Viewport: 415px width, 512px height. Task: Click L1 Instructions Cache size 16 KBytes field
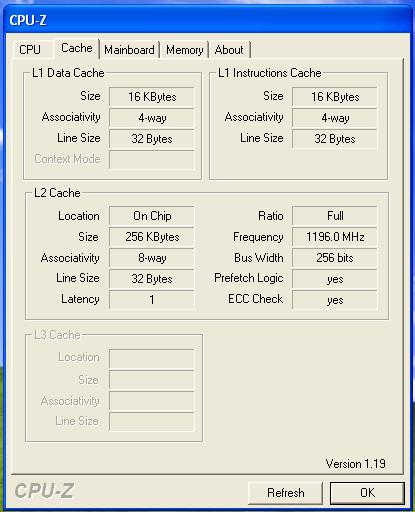[335, 97]
